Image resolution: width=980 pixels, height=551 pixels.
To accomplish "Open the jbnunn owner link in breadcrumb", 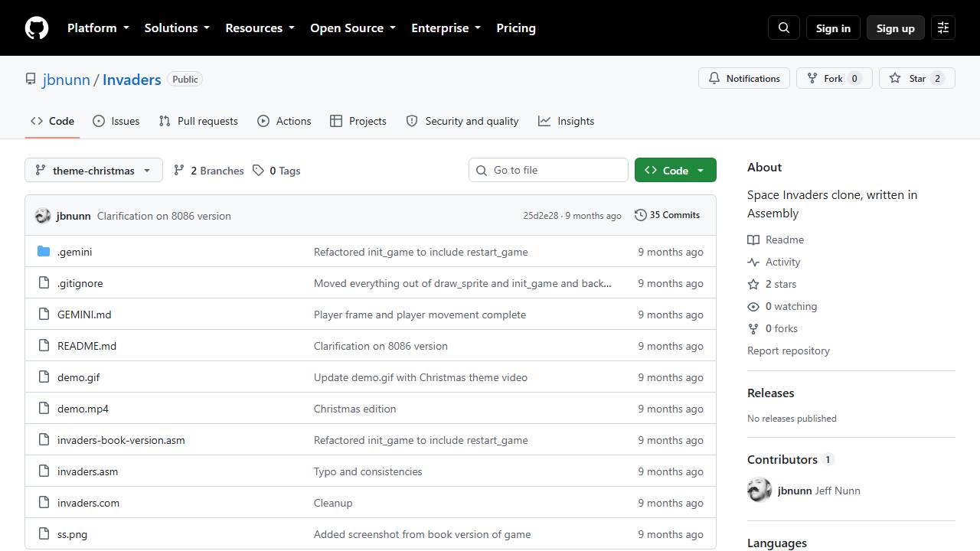I will pos(67,80).
